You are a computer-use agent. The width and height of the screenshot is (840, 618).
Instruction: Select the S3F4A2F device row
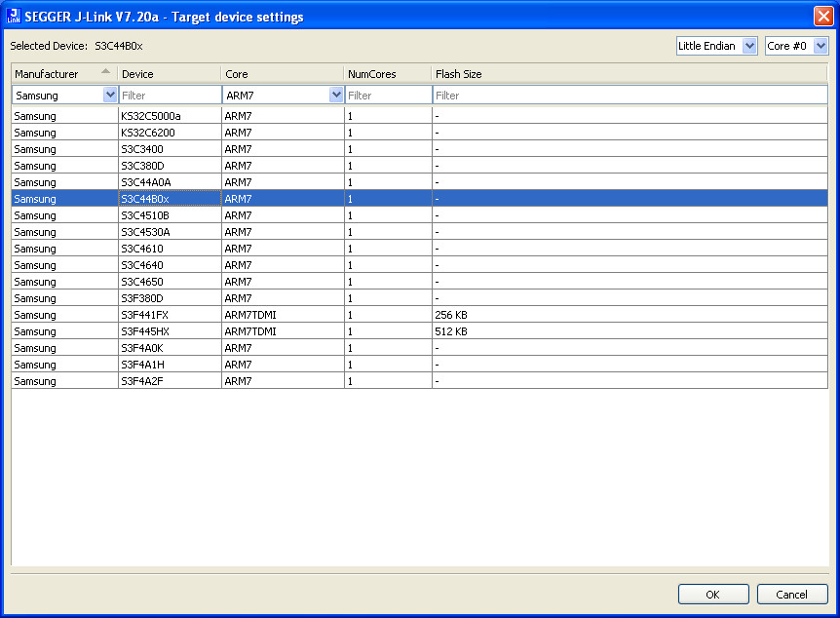[419, 382]
